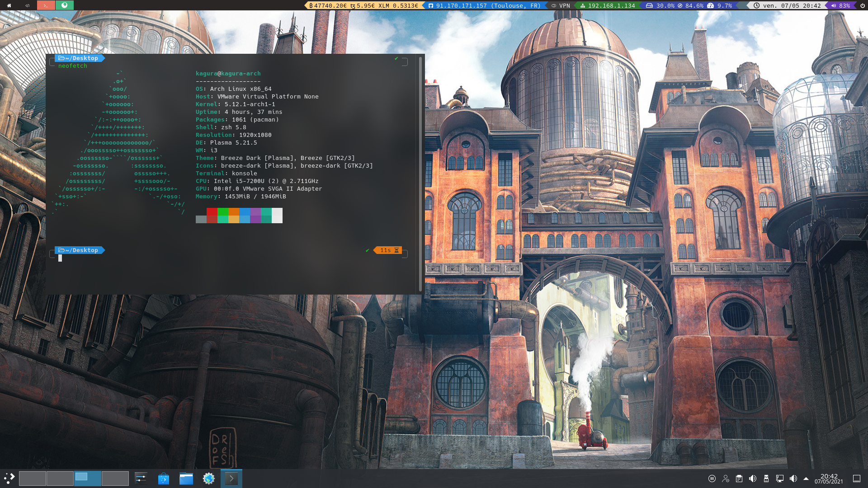Focus the Konsole taskbar entry
This screenshot has height=488, width=868.
231,479
